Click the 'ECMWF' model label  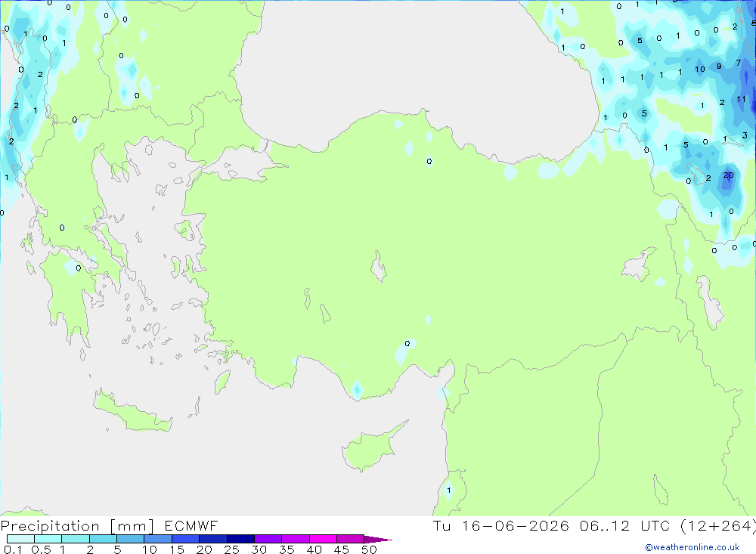191,525
